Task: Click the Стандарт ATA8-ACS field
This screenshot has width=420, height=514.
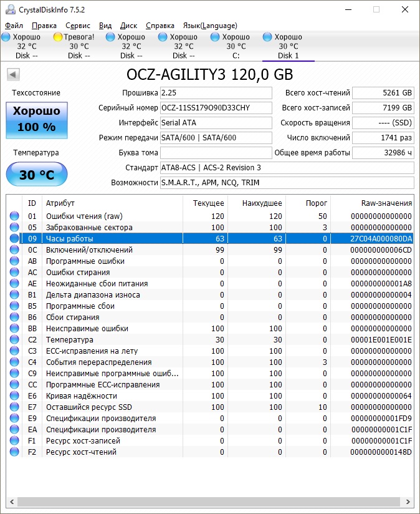Action: [x=287, y=168]
